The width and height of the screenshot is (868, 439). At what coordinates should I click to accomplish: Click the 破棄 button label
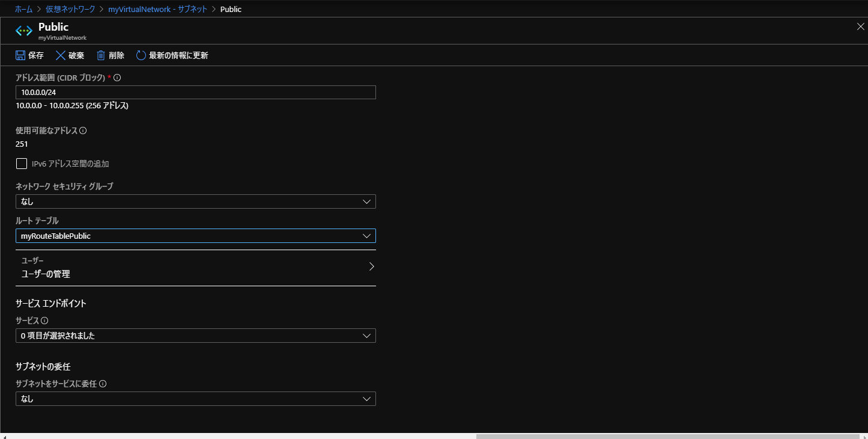point(76,55)
